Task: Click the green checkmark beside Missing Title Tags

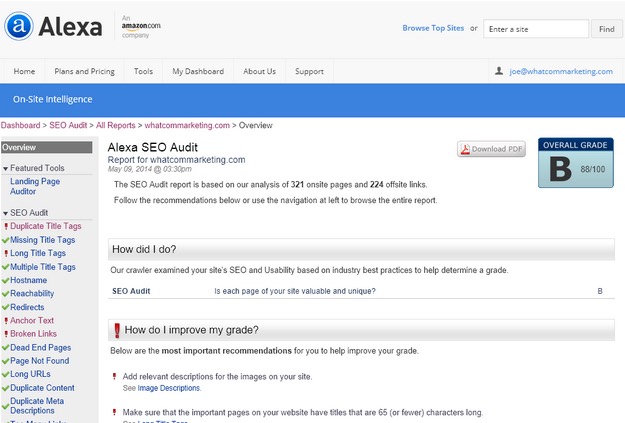Action: pyautogui.click(x=6, y=240)
